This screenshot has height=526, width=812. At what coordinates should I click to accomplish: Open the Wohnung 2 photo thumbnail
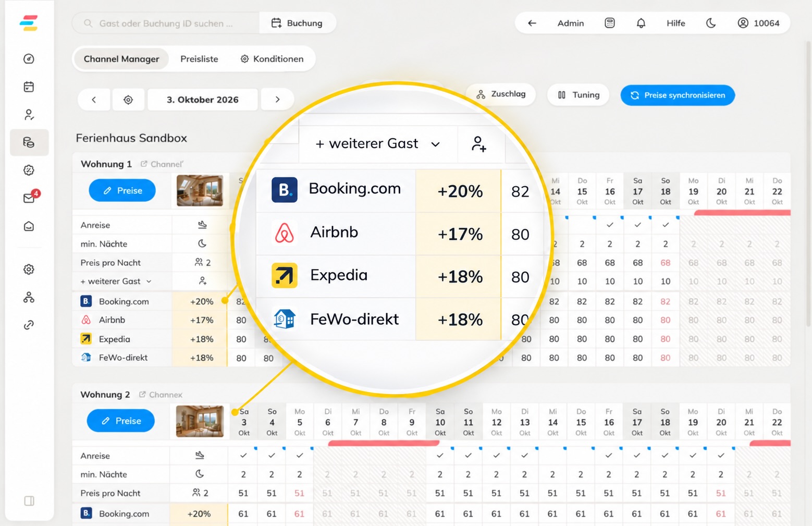tap(200, 421)
